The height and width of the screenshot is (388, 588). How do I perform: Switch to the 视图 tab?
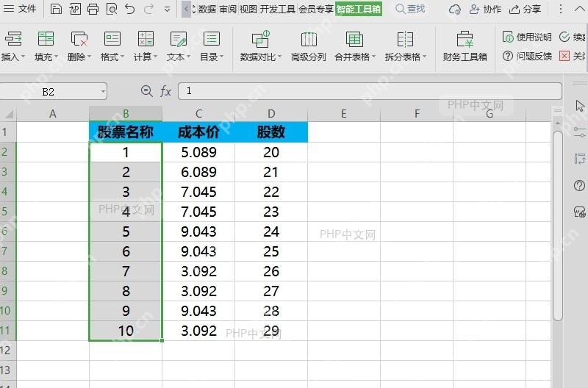pyautogui.click(x=248, y=9)
